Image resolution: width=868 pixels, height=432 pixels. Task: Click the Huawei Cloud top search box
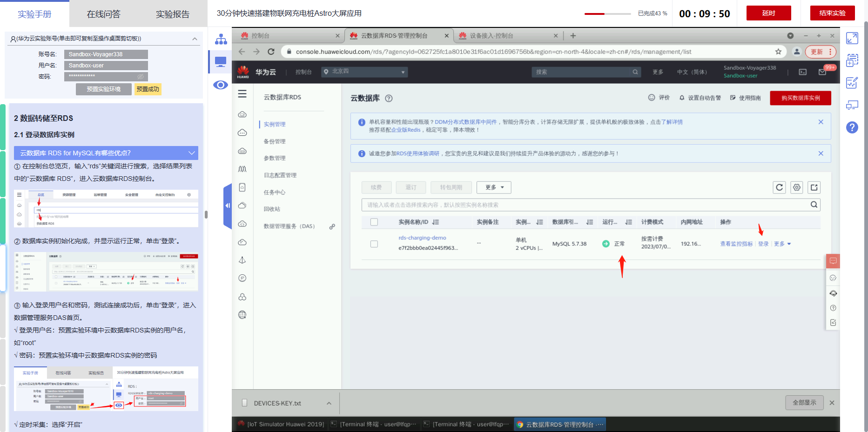click(586, 72)
